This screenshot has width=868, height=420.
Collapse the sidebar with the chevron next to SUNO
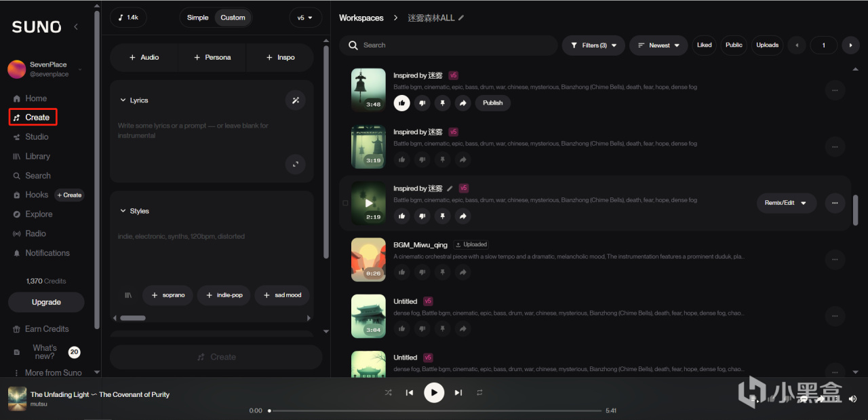tap(76, 26)
